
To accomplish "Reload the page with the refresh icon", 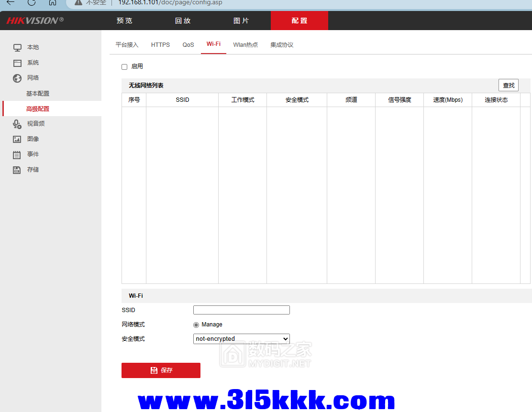I will click(32, 2).
